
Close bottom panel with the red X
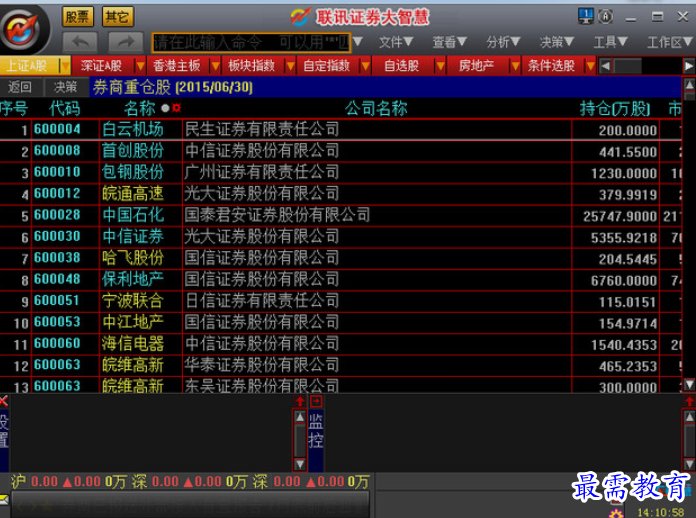click(x=4, y=402)
